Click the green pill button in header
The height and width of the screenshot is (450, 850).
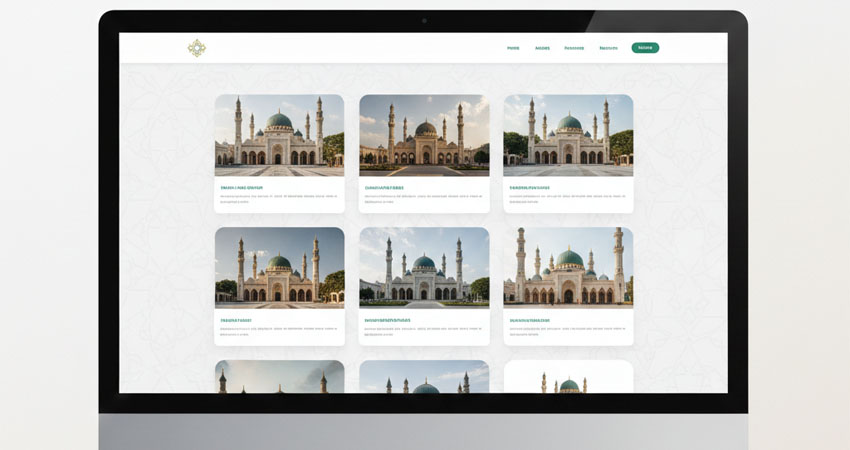click(x=645, y=48)
